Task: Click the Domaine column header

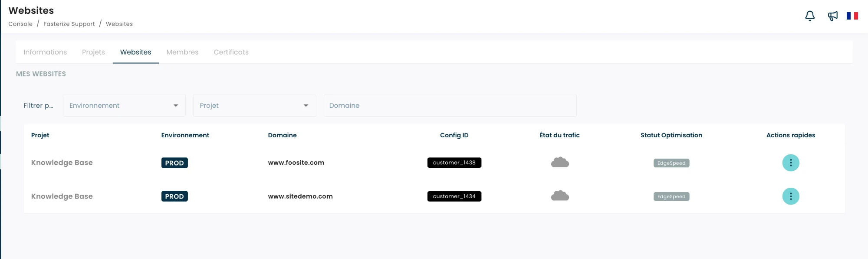Action: click(283, 135)
